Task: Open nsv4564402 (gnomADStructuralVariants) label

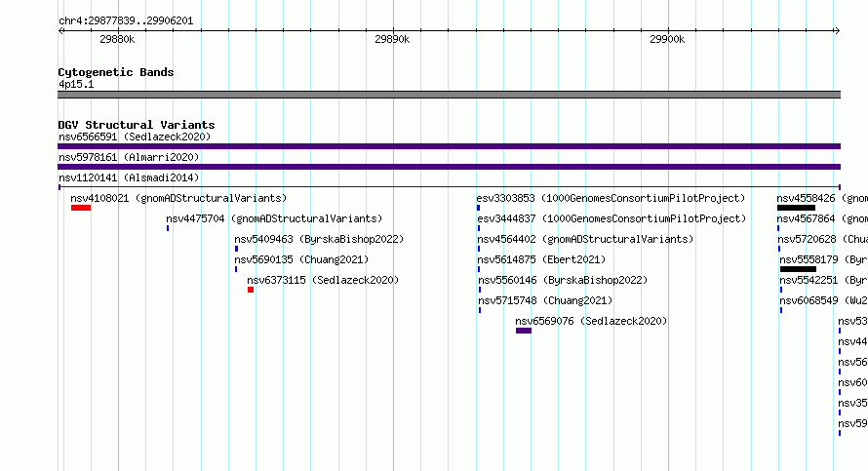Action: point(586,239)
